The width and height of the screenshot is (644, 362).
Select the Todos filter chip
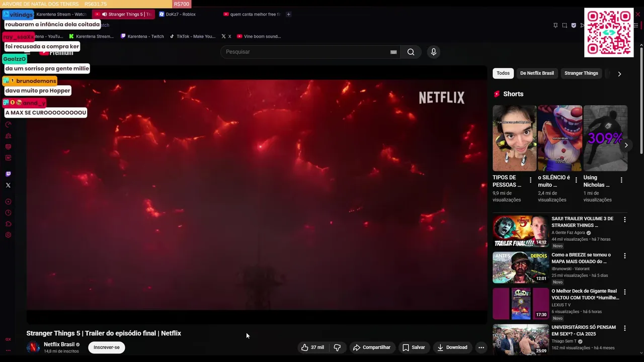point(503,73)
